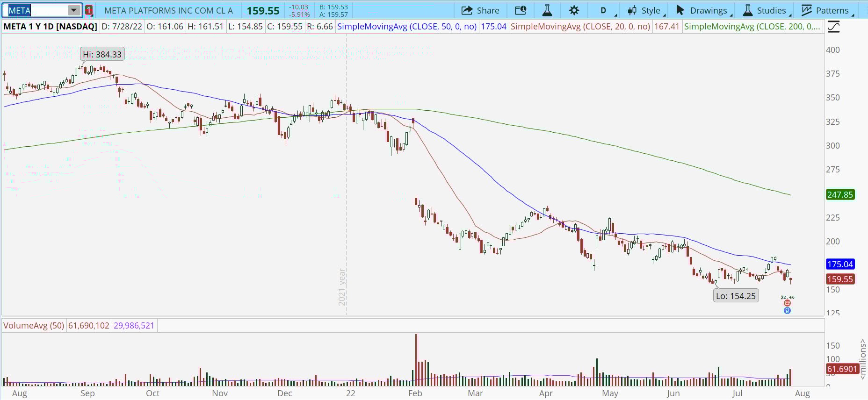Click the flask icon next to settings
The width and height of the screenshot is (868, 400).
coord(547,10)
